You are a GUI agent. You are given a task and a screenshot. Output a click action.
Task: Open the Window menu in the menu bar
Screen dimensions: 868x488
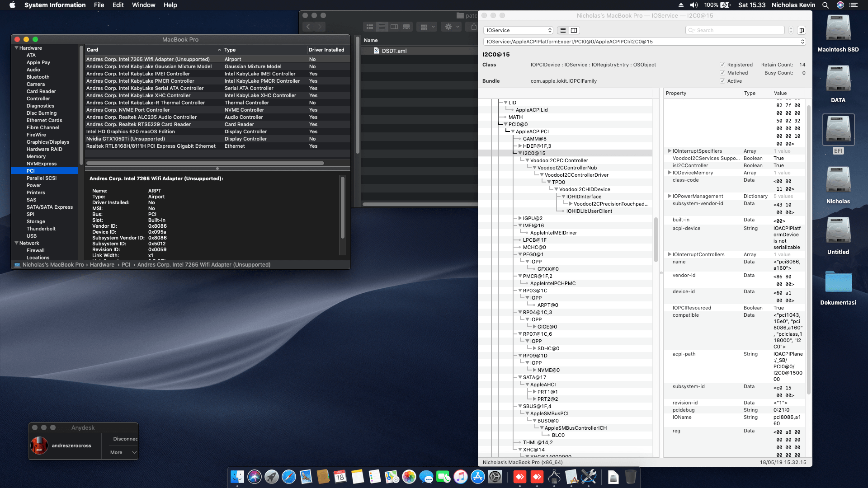143,5
